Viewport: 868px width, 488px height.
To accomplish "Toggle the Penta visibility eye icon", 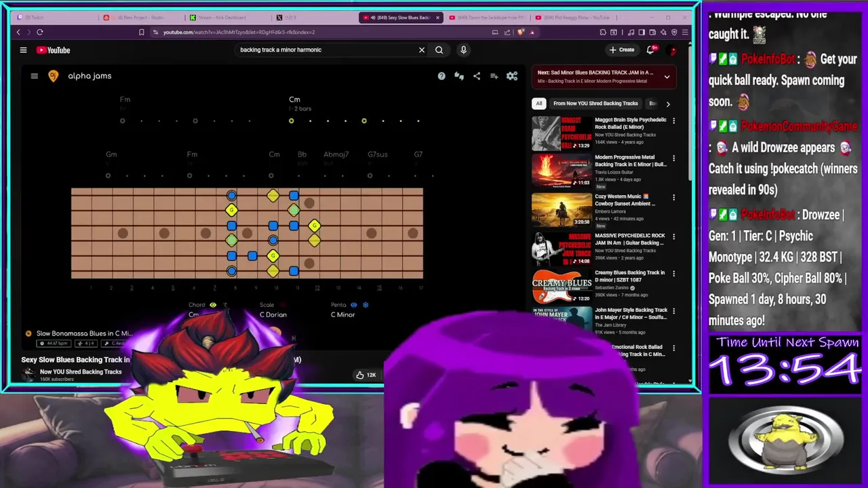I will 354,305.
